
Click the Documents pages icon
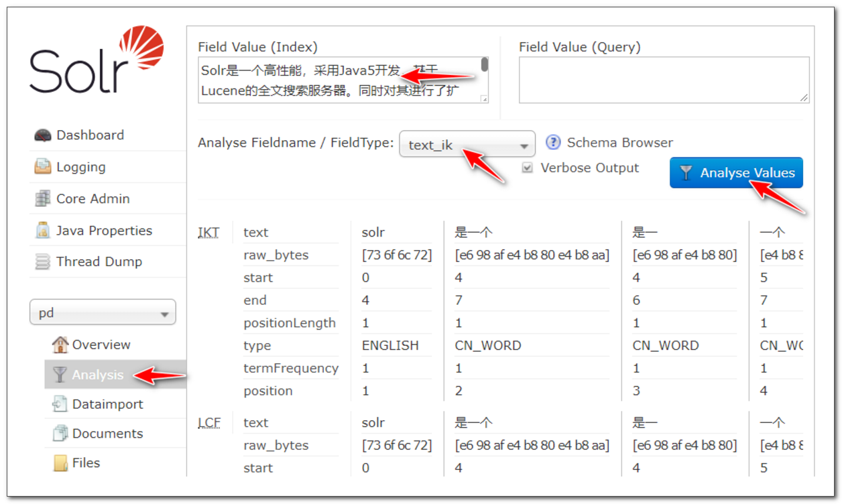(x=60, y=434)
